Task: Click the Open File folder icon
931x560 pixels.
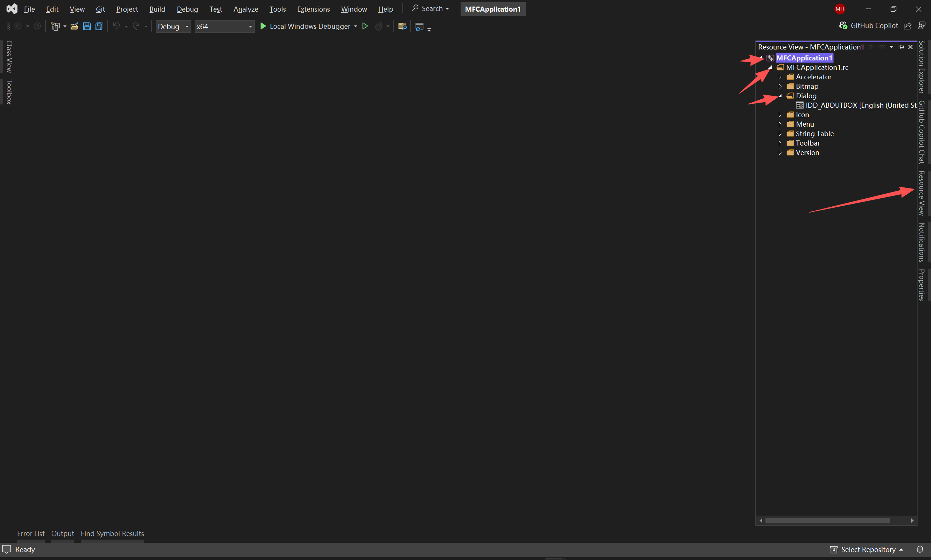Action: click(x=74, y=26)
